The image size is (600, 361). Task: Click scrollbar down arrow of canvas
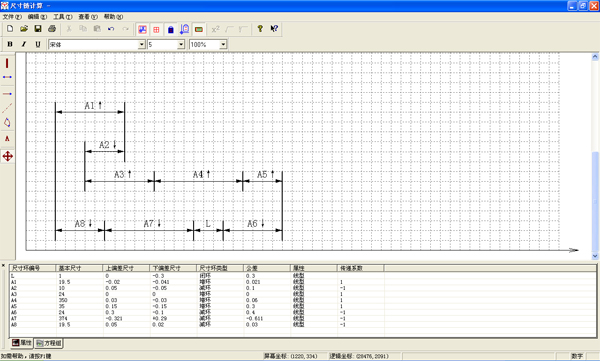pos(595,256)
